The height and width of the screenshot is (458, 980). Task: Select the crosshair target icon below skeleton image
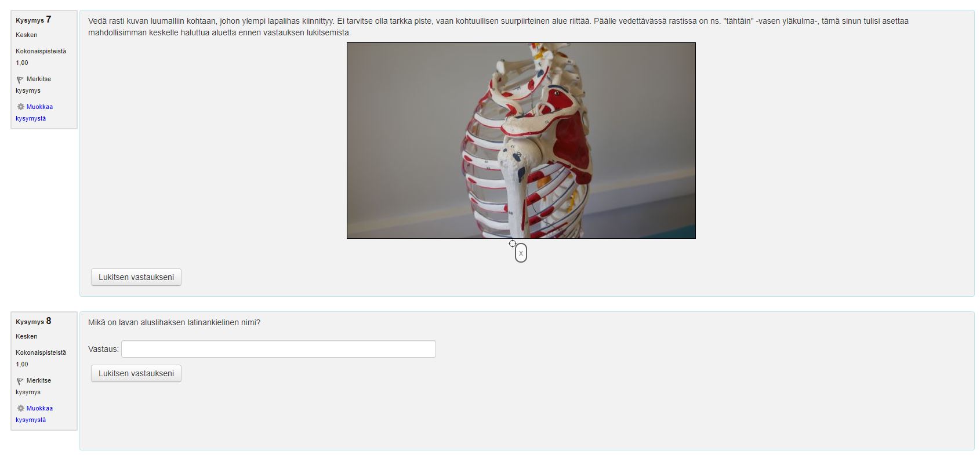click(x=513, y=243)
